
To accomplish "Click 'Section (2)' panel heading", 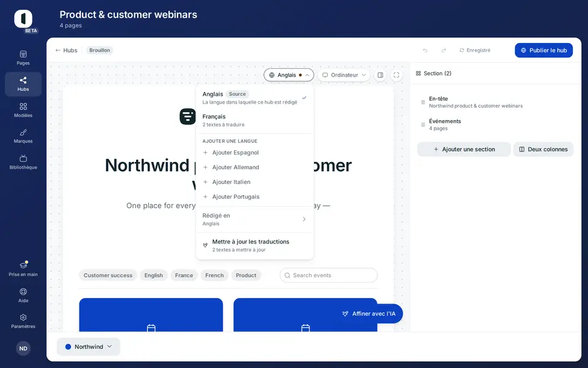I will tap(437, 74).
